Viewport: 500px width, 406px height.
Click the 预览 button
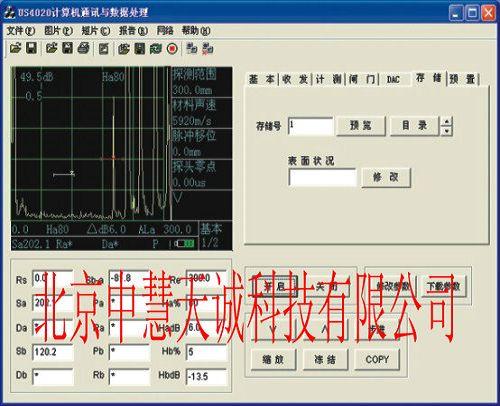(361, 126)
